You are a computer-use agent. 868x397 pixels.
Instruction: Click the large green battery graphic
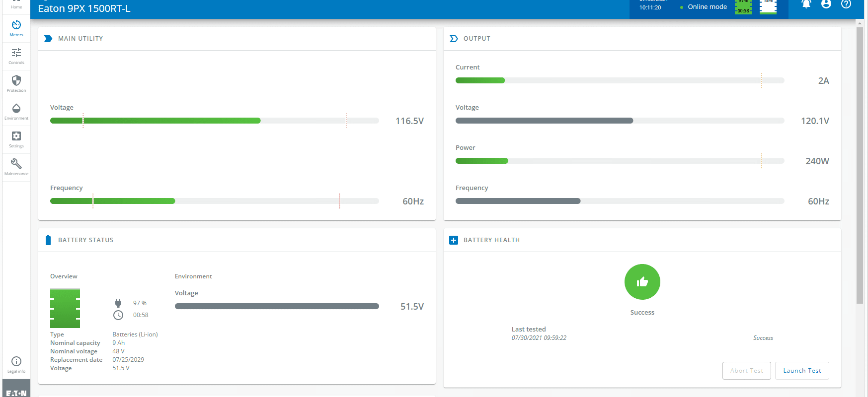coord(65,308)
